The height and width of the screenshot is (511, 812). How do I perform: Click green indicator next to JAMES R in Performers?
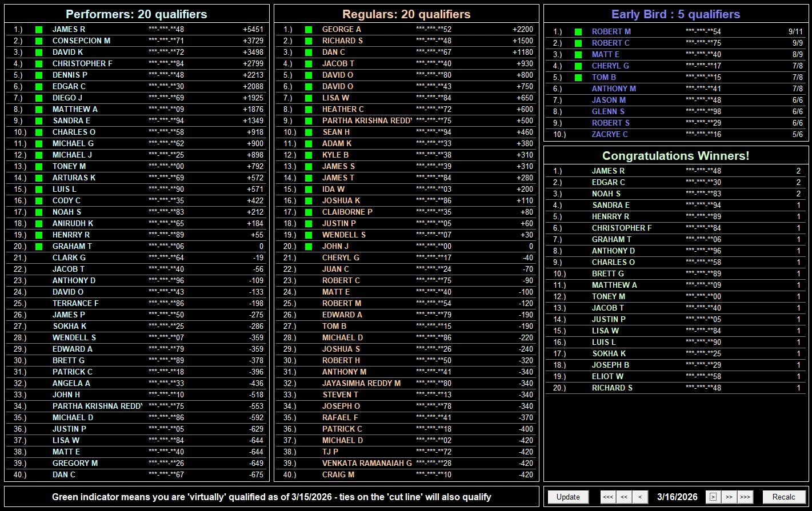(x=39, y=29)
